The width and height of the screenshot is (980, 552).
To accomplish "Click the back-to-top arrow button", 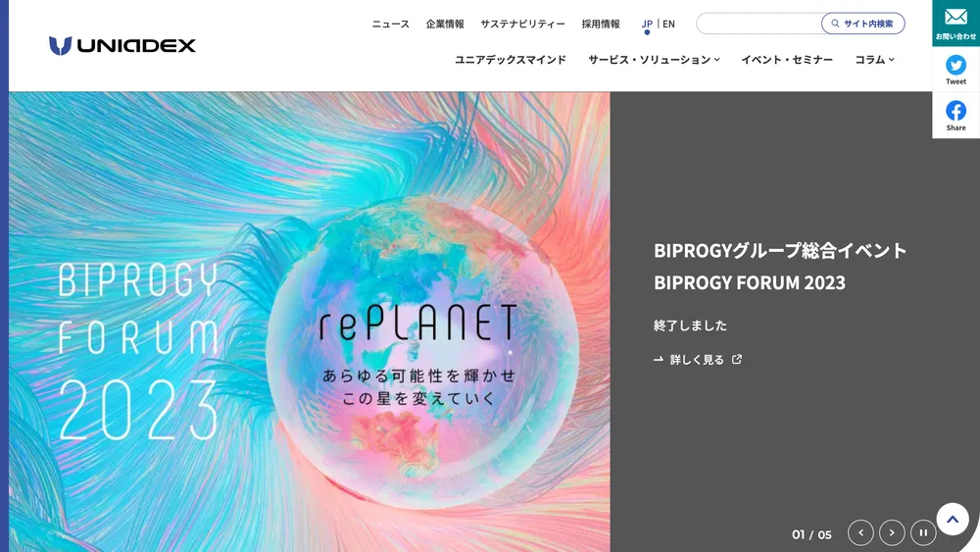I will (x=953, y=519).
